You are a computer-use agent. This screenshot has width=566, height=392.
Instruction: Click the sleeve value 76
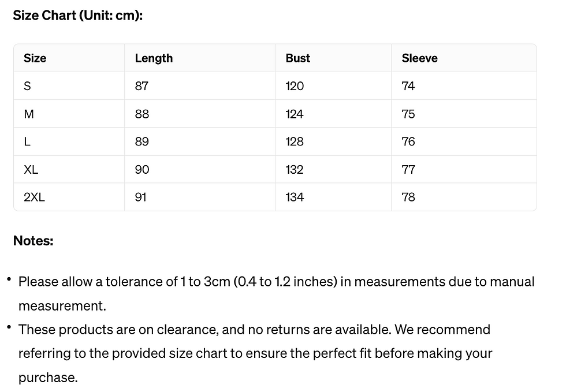pyautogui.click(x=408, y=141)
